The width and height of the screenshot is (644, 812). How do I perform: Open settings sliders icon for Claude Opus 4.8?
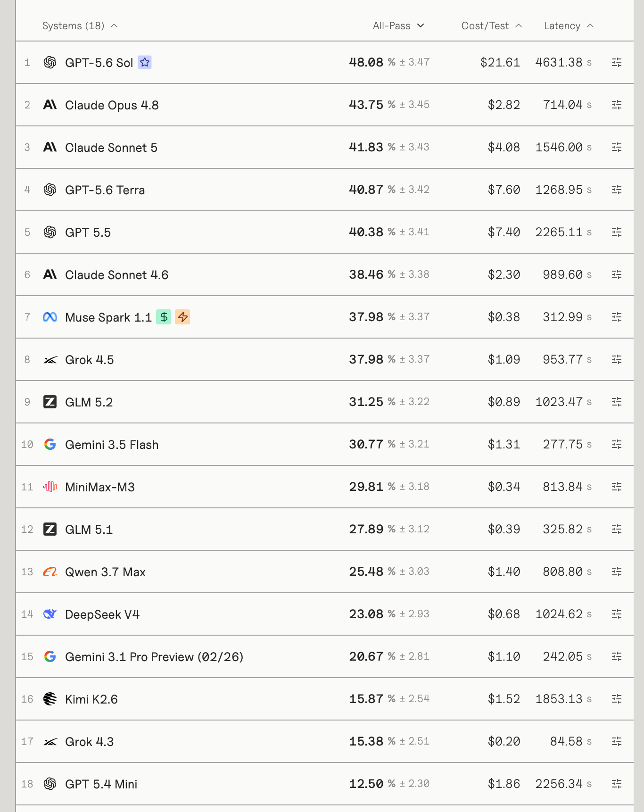click(x=617, y=105)
